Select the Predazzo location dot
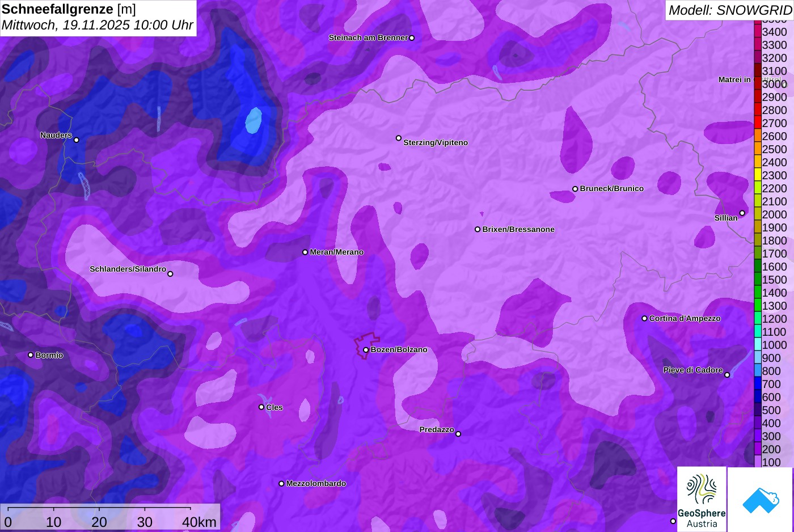The height and width of the screenshot is (532, 794). pyautogui.click(x=458, y=434)
